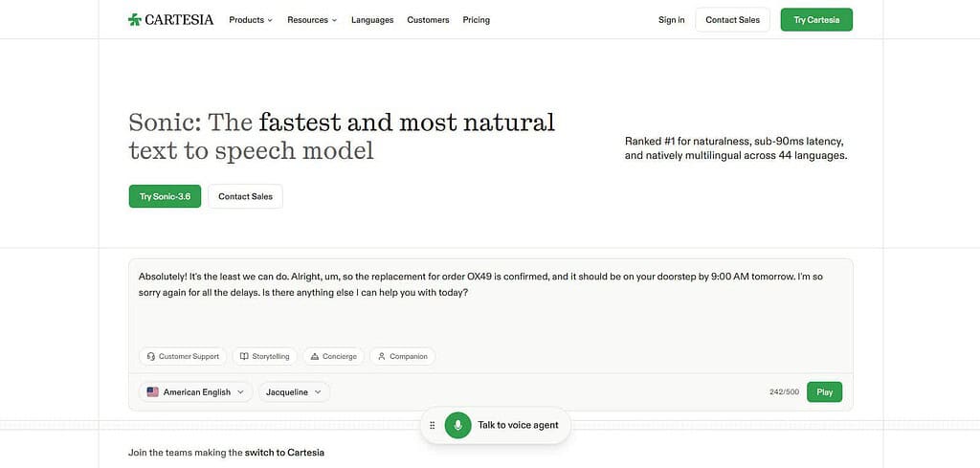Select the Companion preset
980x468 pixels.
click(x=403, y=356)
